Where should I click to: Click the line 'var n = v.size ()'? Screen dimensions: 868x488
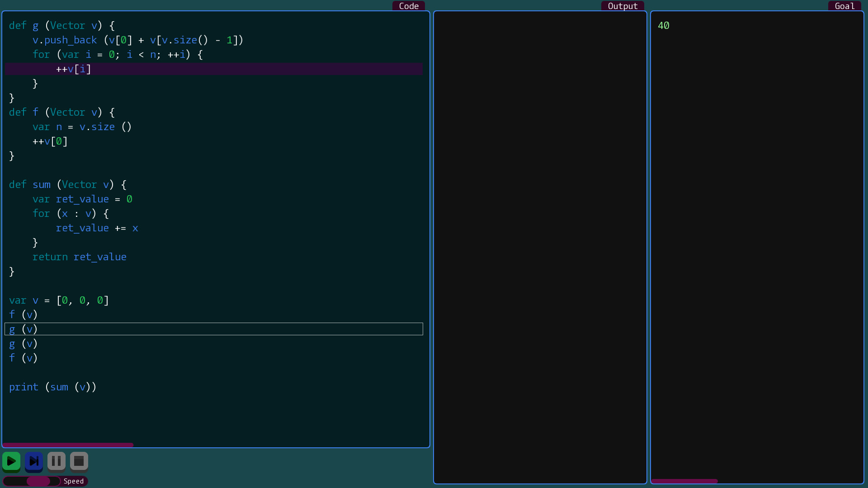(82, 127)
